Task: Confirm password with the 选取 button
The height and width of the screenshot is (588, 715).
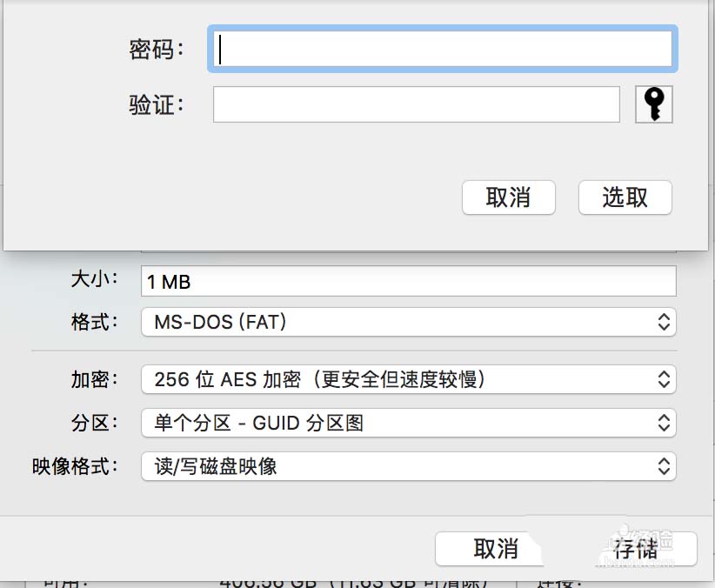Action: (625, 197)
